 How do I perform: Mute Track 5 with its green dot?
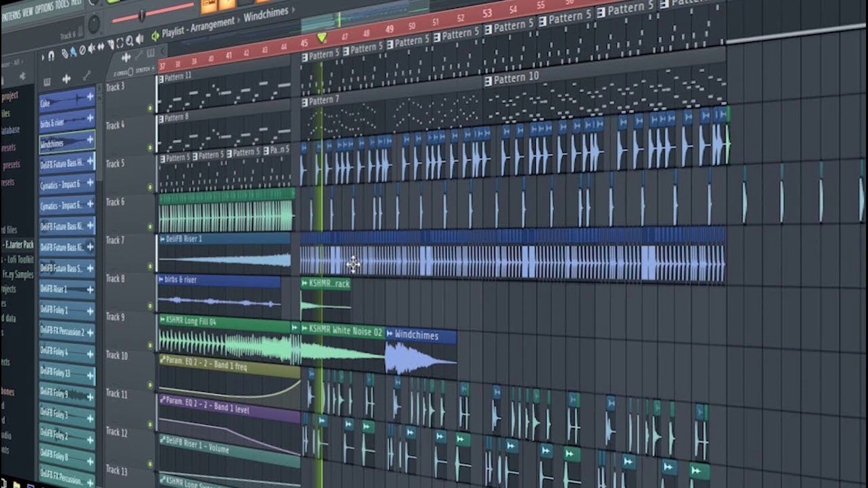tap(150, 187)
